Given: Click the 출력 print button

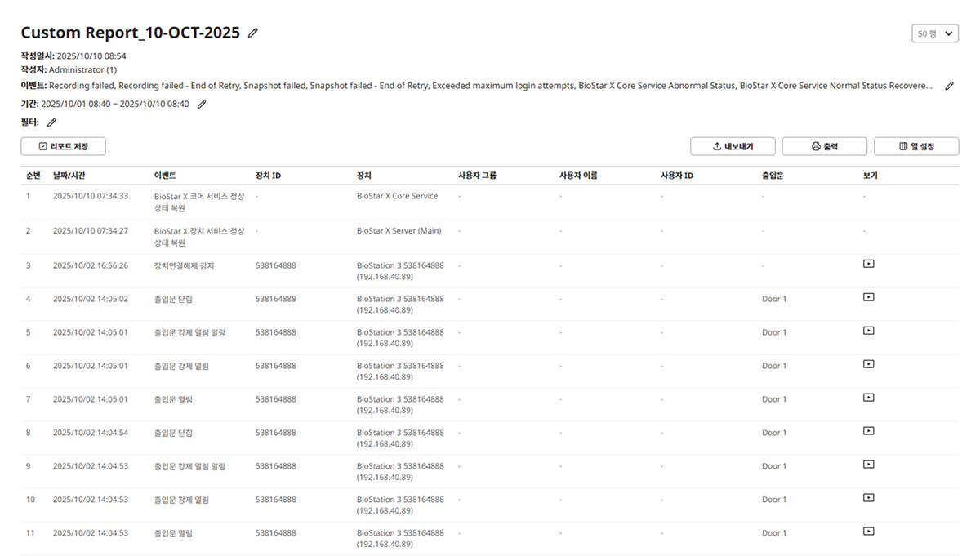Looking at the screenshot, I should pos(824,146).
